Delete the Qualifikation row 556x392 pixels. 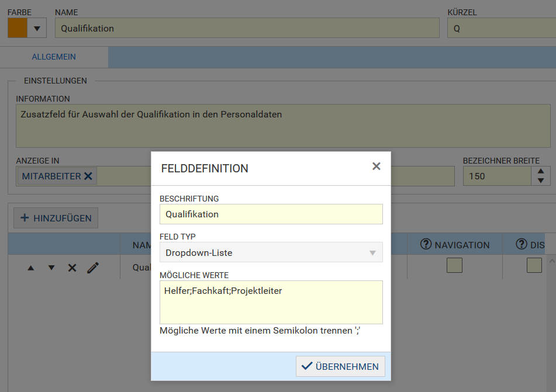(72, 268)
